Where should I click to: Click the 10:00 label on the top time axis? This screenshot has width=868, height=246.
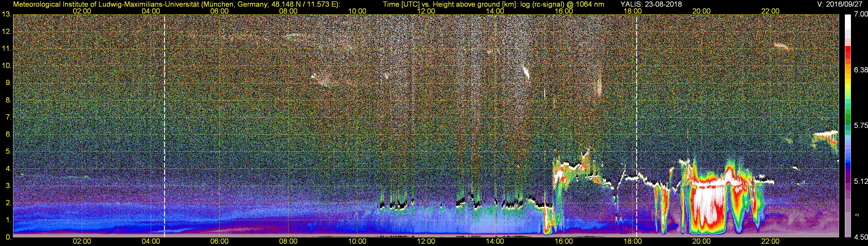click(x=357, y=11)
